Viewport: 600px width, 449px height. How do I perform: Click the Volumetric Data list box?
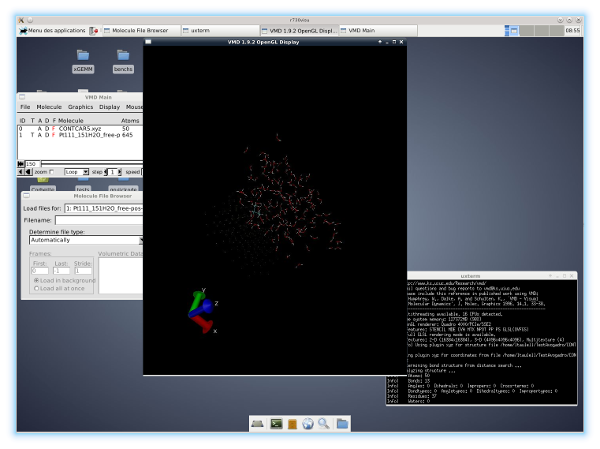click(x=121, y=276)
